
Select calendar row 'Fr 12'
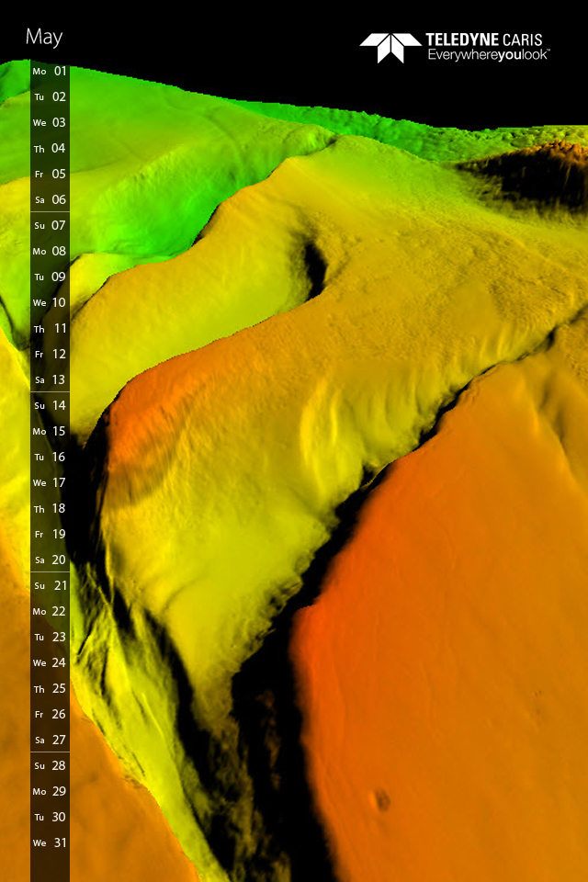pyautogui.click(x=51, y=355)
